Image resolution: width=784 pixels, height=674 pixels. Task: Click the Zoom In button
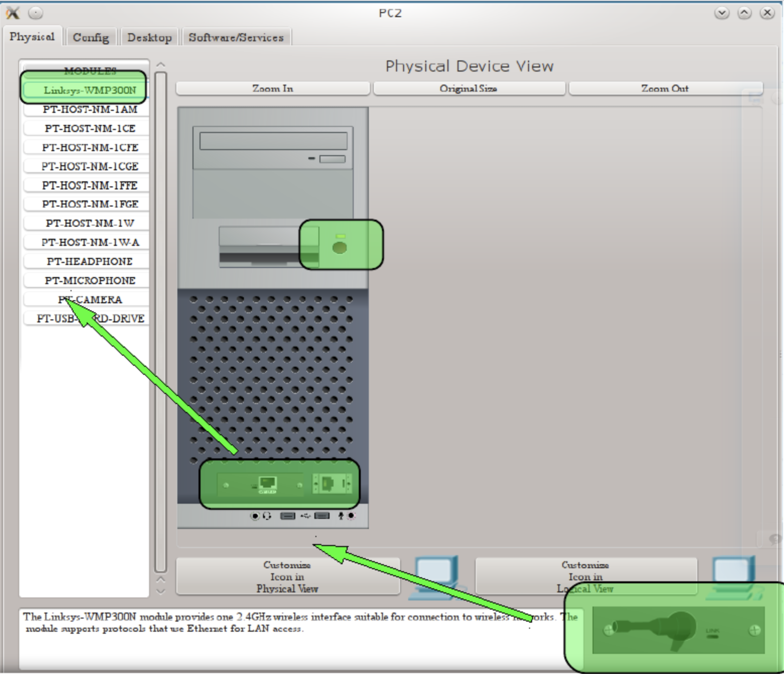coord(273,89)
